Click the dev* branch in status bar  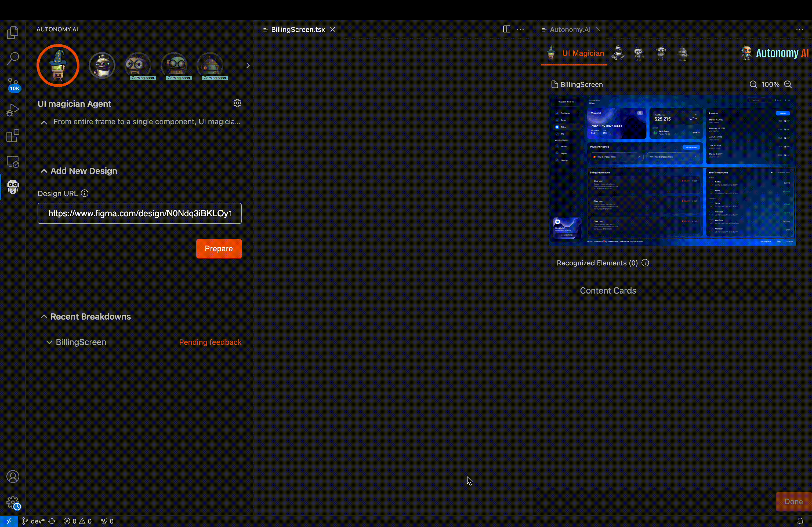pyautogui.click(x=34, y=521)
